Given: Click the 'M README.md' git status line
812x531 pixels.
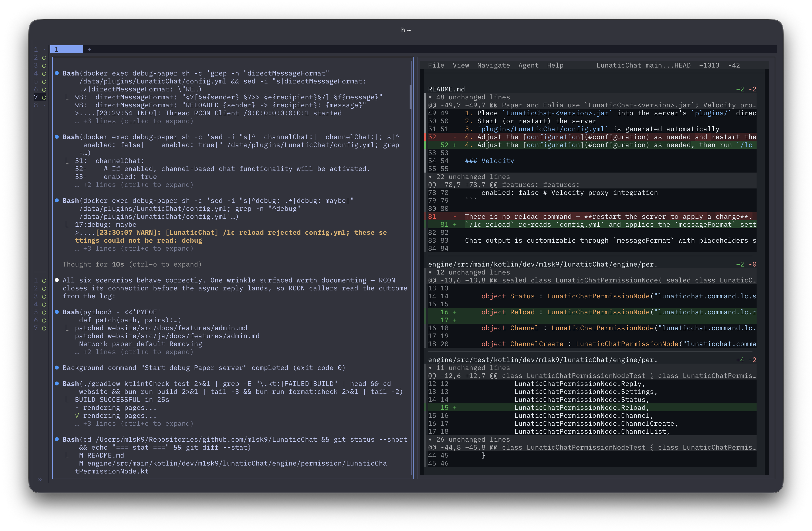Looking at the screenshot, I should [101, 455].
